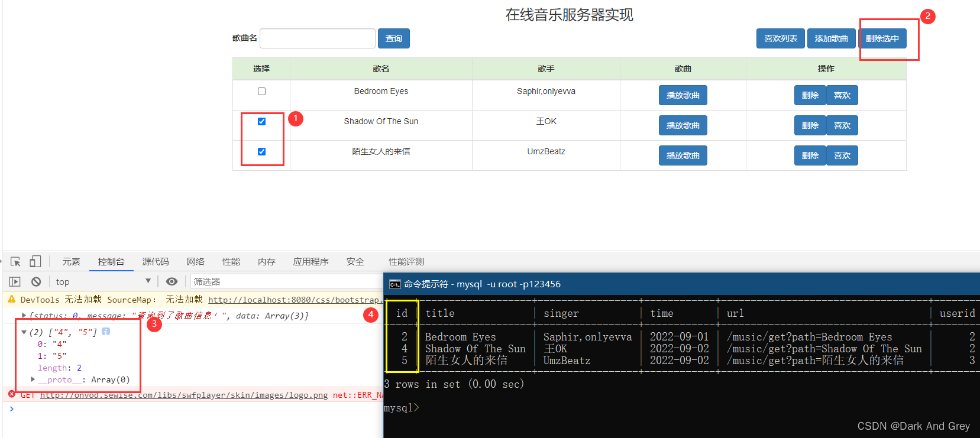Click the 筛选器 filter input in console
The image size is (980, 438).
[x=287, y=282]
